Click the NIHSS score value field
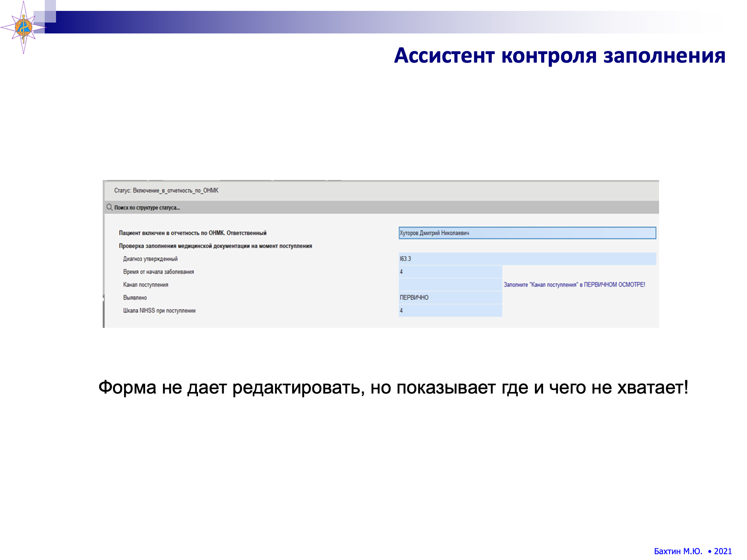747x560 pixels. click(x=450, y=310)
